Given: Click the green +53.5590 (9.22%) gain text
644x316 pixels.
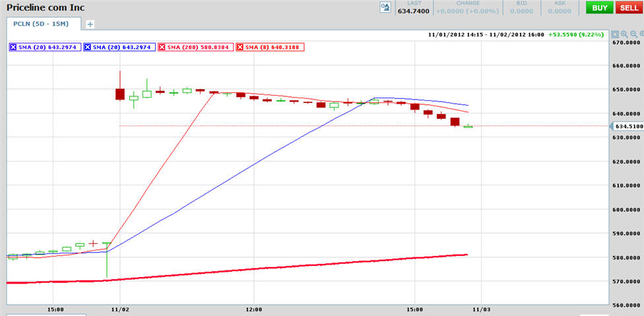Looking at the screenshot, I should [x=576, y=35].
